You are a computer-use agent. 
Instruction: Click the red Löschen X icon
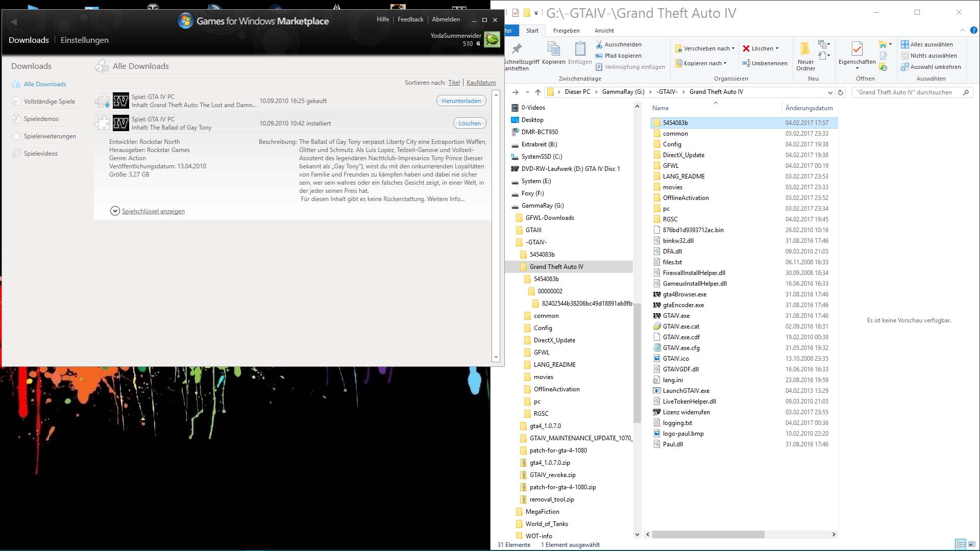[746, 48]
